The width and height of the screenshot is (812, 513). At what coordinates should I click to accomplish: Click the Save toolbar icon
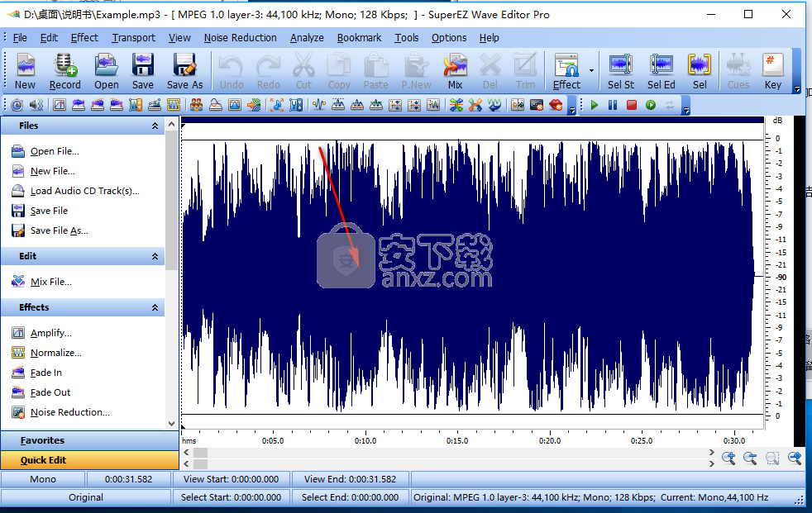pos(142,71)
